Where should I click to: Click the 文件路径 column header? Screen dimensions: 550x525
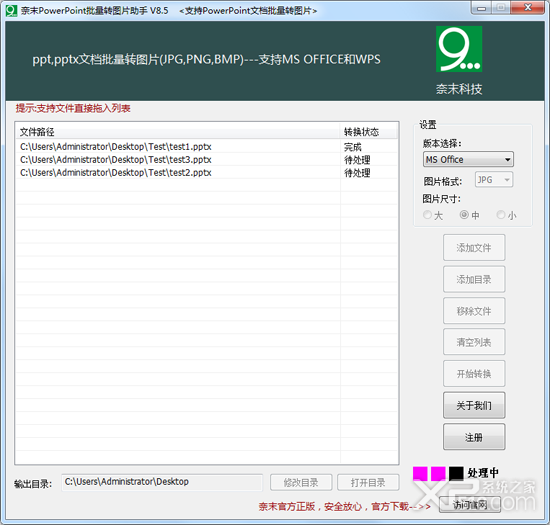point(178,132)
